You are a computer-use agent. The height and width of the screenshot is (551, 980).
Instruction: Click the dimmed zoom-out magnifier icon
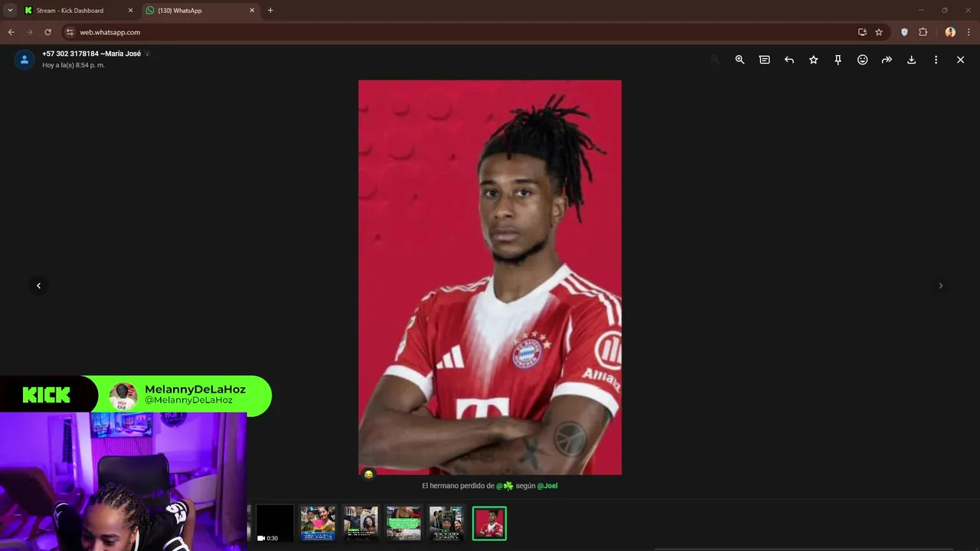(x=715, y=60)
